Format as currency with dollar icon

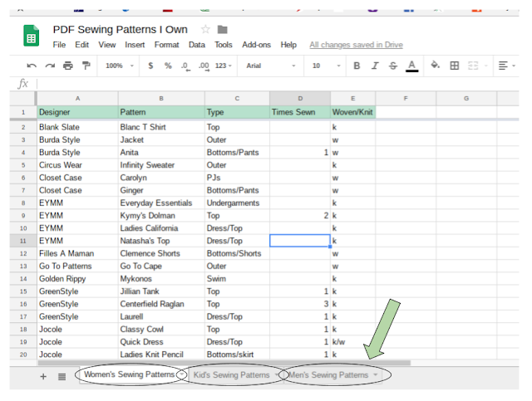pos(150,66)
